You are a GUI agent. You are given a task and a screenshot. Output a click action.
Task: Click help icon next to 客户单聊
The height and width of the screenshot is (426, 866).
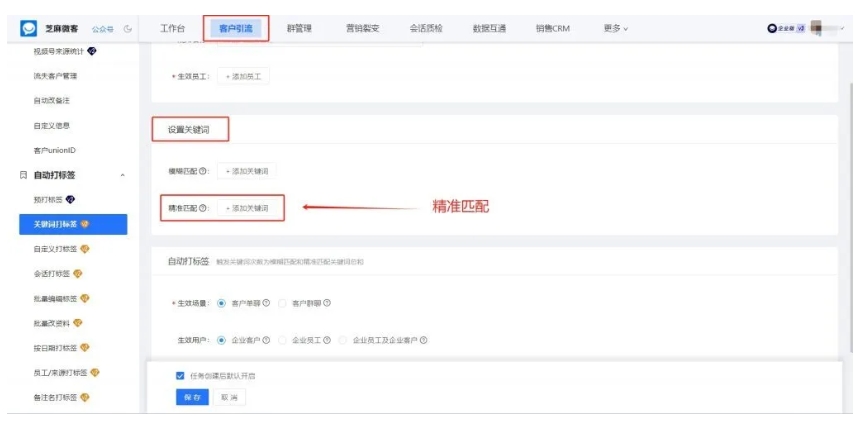(x=266, y=303)
